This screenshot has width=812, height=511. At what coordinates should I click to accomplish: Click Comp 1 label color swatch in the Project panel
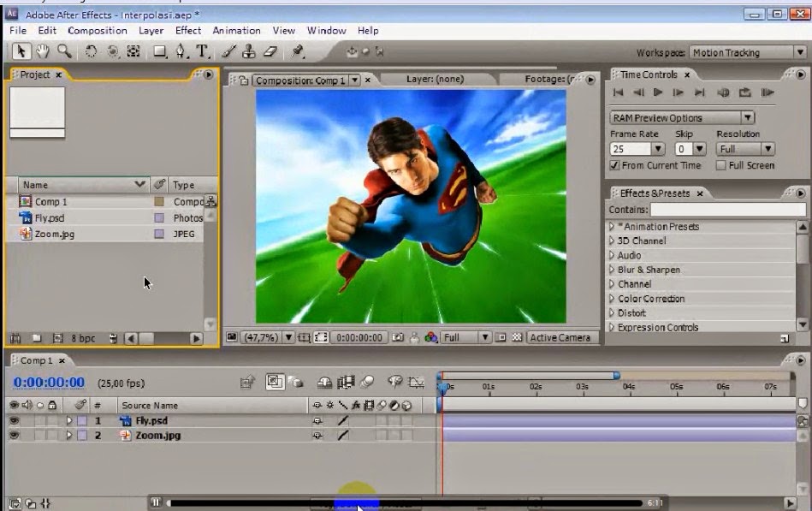(x=159, y=202)
